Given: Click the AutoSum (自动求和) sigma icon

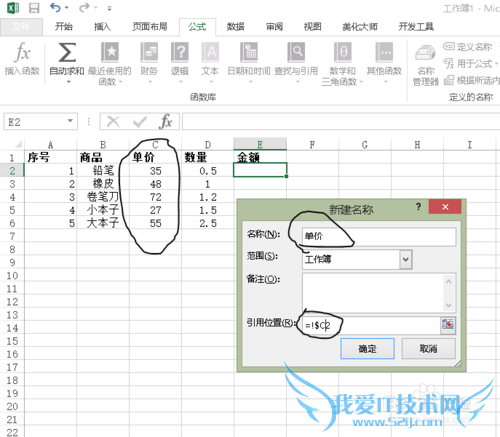Looking at the screenshot, I should (x=67, y=52).
